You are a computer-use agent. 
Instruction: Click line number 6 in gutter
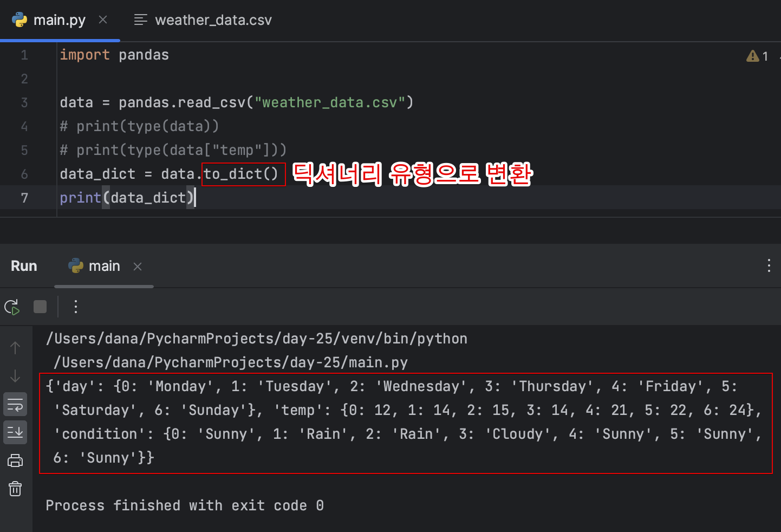(24, 174)
